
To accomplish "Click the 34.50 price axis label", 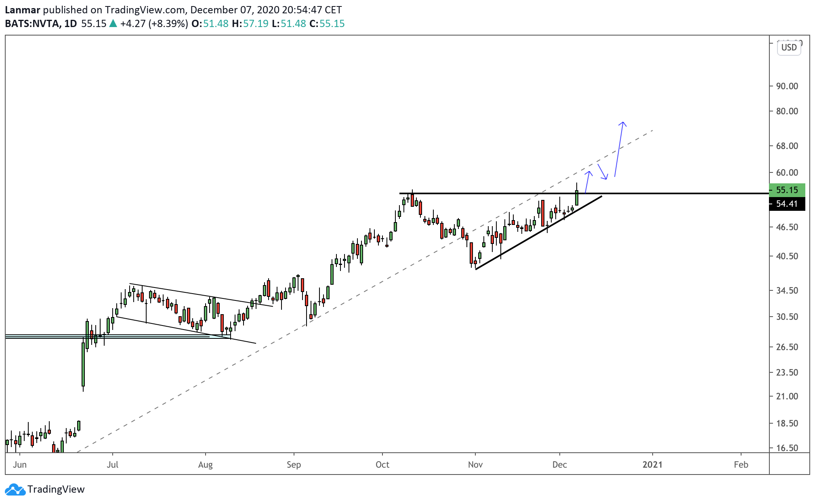I will coord(787,290).
